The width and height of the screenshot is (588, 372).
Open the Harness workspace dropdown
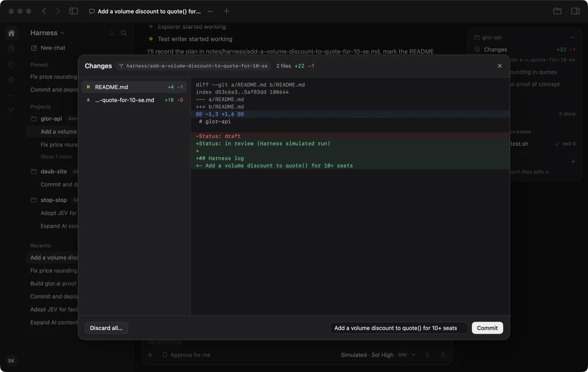(x=47, y=33)
